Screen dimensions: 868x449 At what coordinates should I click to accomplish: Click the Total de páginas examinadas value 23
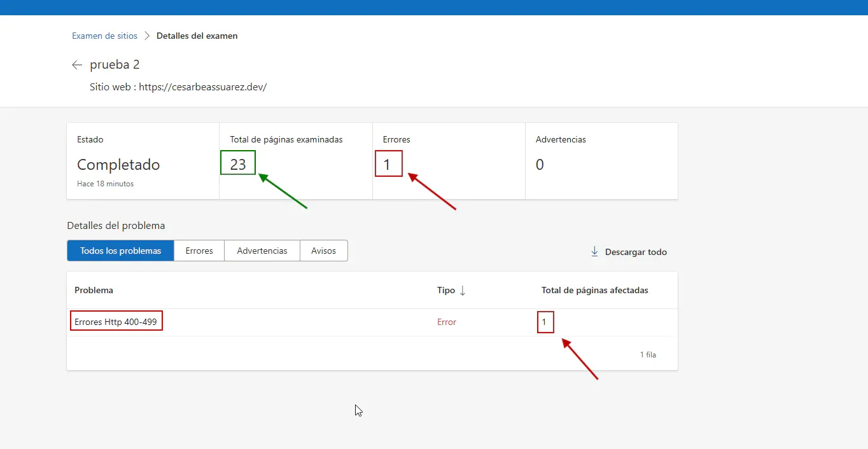[x=237, y=163]
